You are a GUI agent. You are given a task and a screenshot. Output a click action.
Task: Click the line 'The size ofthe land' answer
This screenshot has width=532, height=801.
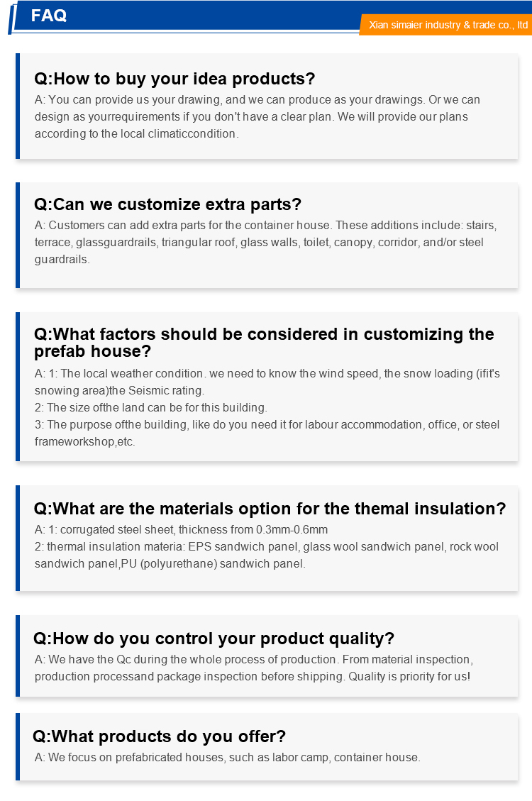coord(151,408)
